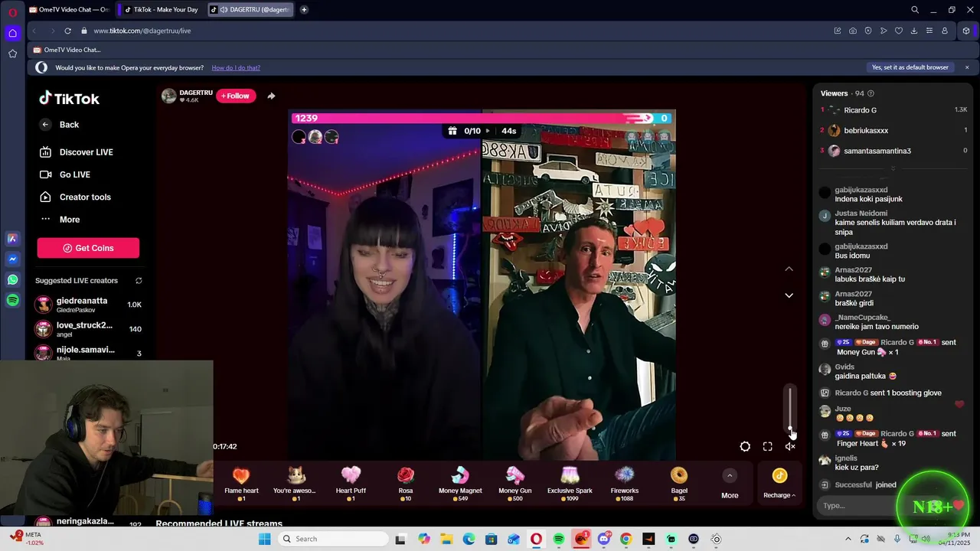This screenshot has height=551, width=980.
Task: Reload the TikTok page
Action: (x=67, y=31)
